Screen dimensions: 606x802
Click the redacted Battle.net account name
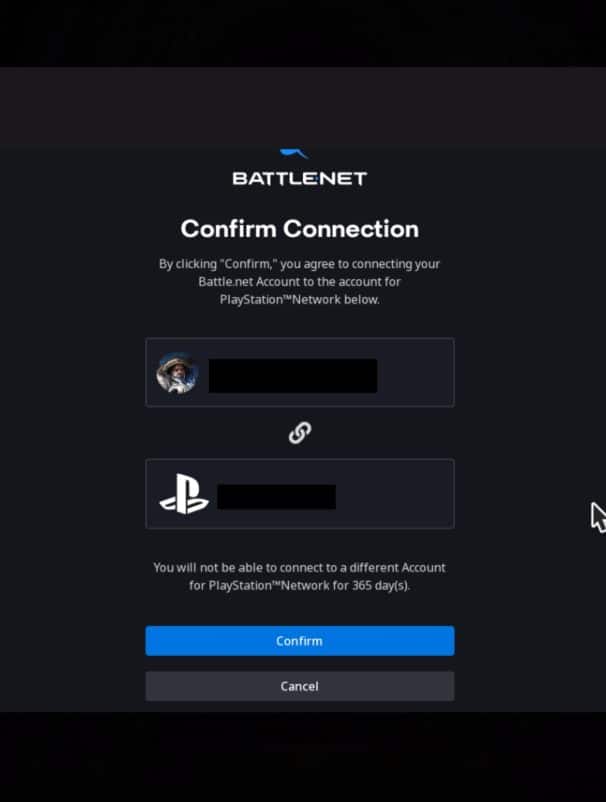coord(293,375)
